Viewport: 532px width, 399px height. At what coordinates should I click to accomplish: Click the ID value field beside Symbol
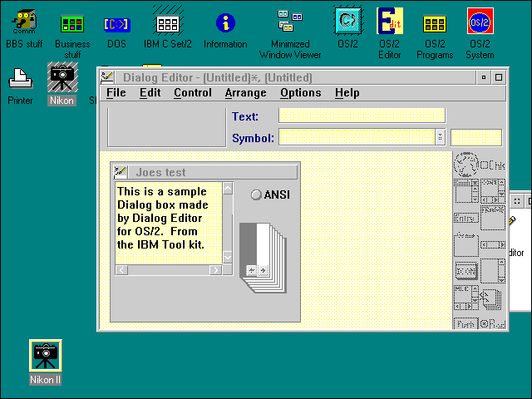click(x=476, y=137)
